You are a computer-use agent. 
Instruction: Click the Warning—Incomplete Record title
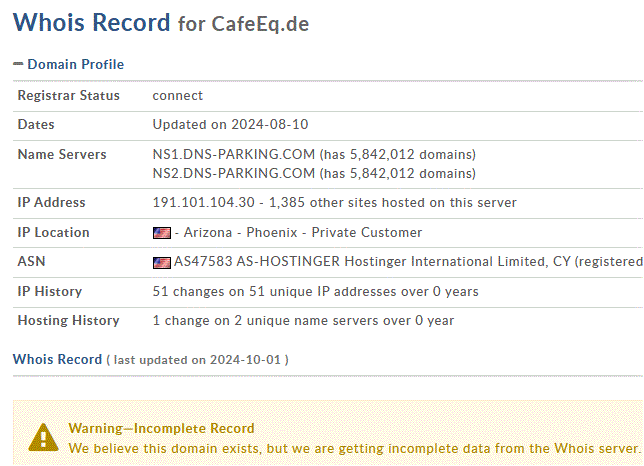point(161,428)
